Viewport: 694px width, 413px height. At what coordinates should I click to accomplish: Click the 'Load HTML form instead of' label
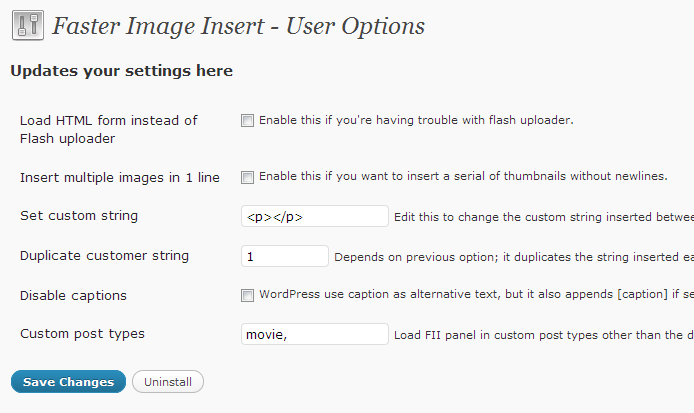pos(109,120)
